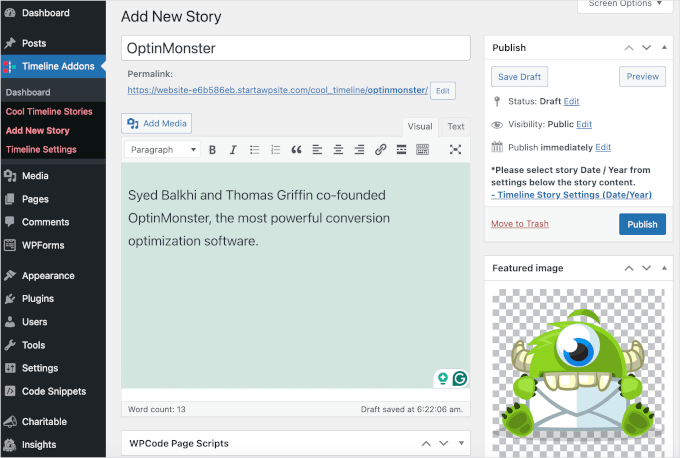Collapse the Publish panel
680x458 pixels.
point(664,47)
